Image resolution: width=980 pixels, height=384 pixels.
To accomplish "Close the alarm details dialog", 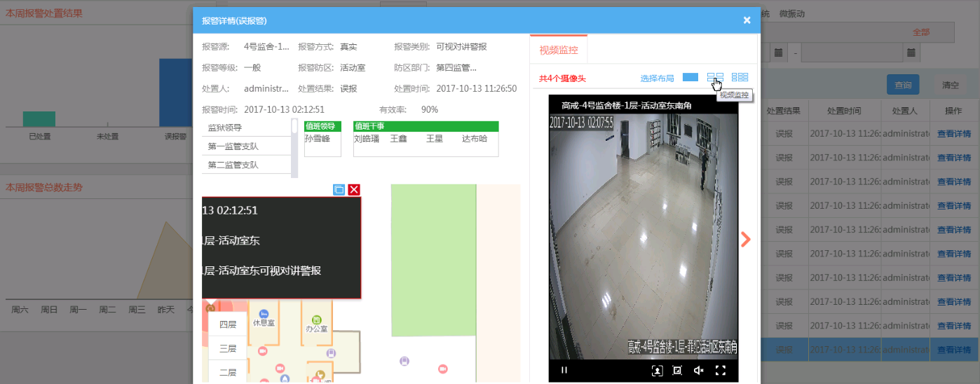I will [x=747, y=20].
